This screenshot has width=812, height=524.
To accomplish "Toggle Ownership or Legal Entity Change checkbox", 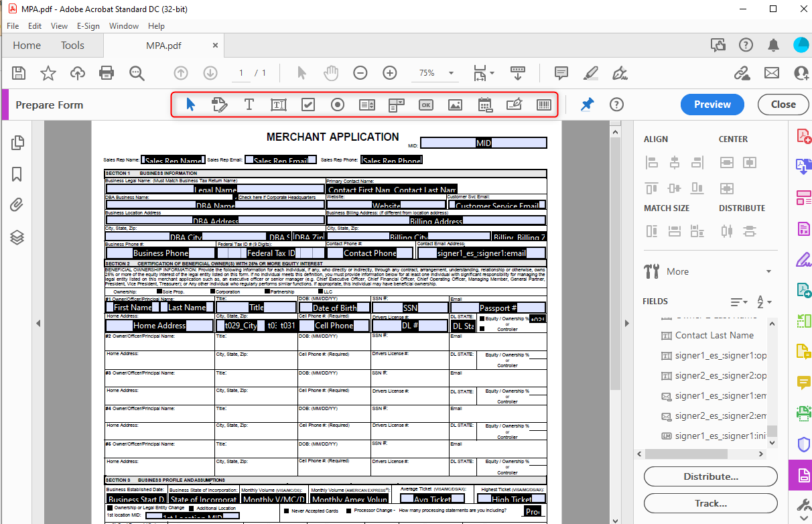I will click(x=110, y=508).
